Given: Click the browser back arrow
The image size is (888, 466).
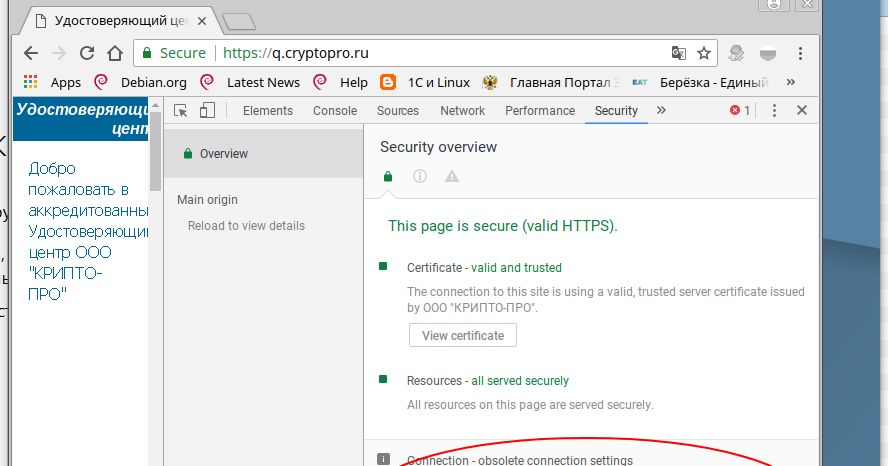Looking at the screenshot, I should [30, 53].
